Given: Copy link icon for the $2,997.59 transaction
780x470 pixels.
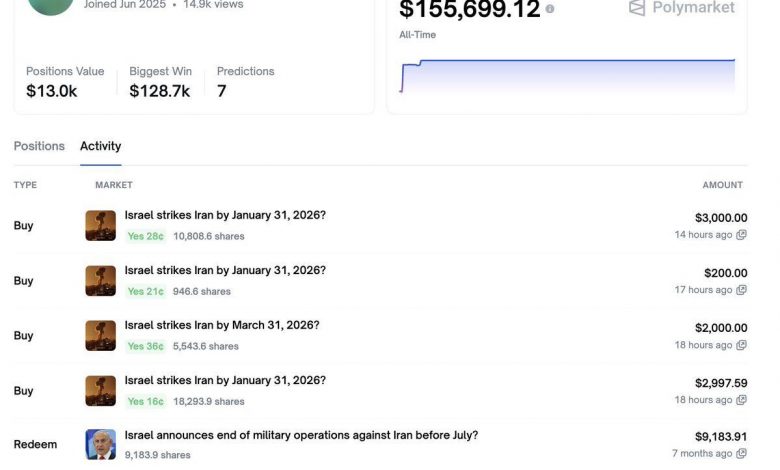Looking at the screenshot, I should tap(741, 400).
